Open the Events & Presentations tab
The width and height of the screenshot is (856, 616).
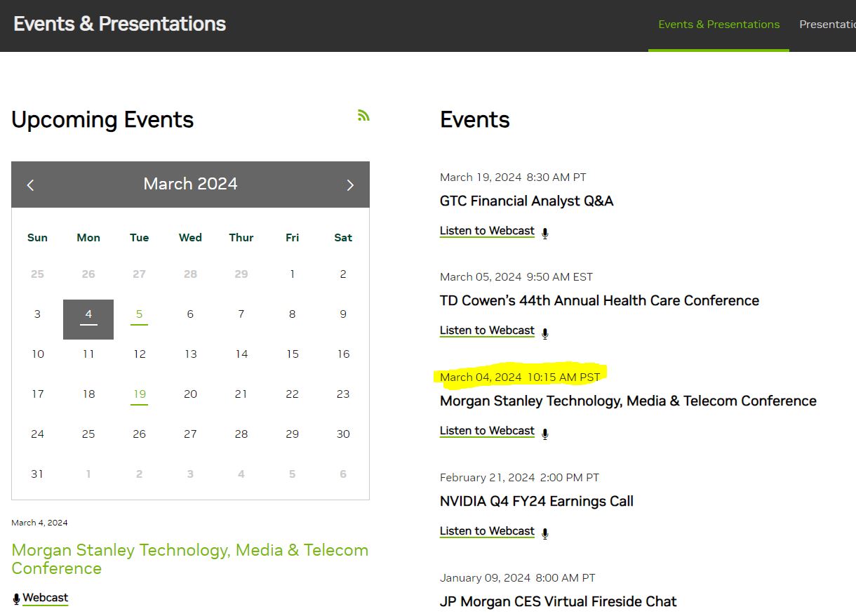pyautogui.click(x=718, y=25)
